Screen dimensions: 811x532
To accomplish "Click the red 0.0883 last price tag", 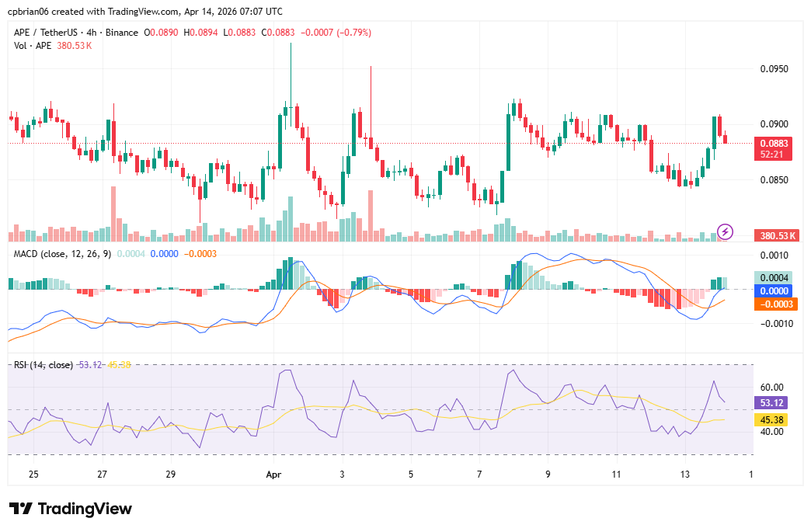I will tap(774, 143).
